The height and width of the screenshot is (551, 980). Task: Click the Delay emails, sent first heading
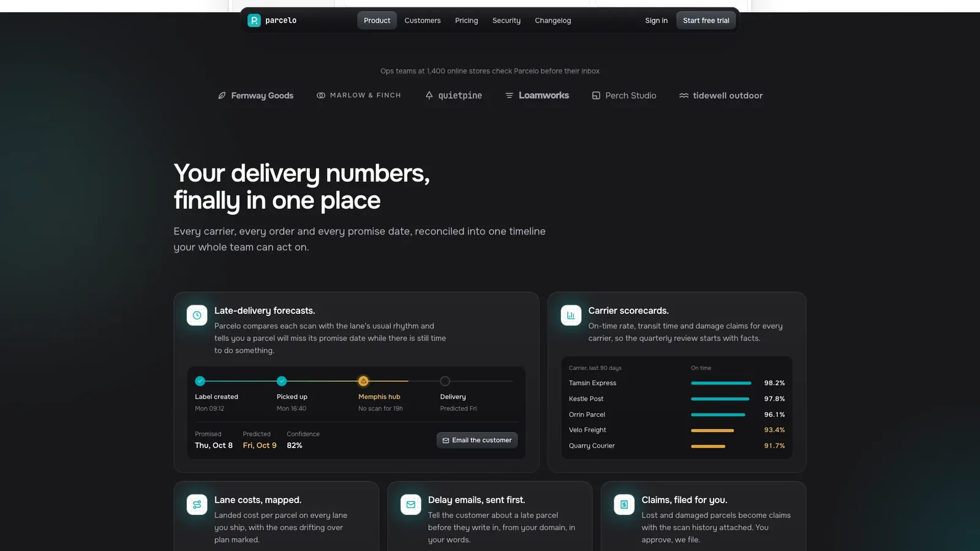[477, 500]
